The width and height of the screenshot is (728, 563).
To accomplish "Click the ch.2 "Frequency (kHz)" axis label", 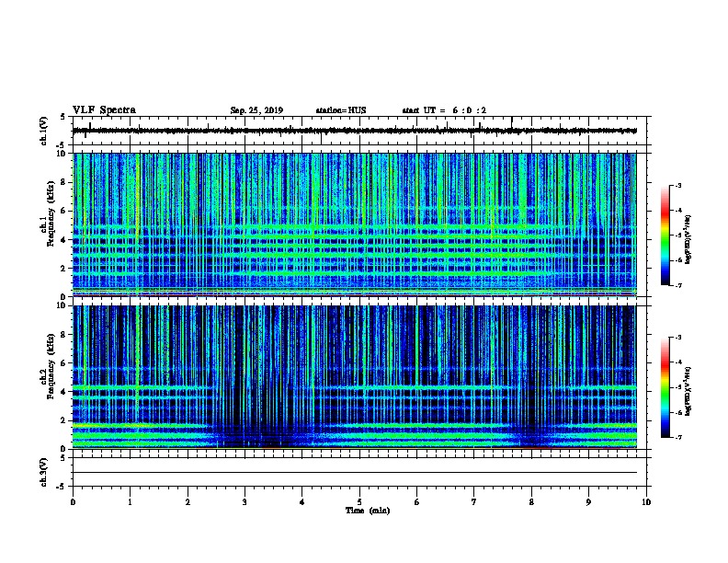I will coord(51,366).
